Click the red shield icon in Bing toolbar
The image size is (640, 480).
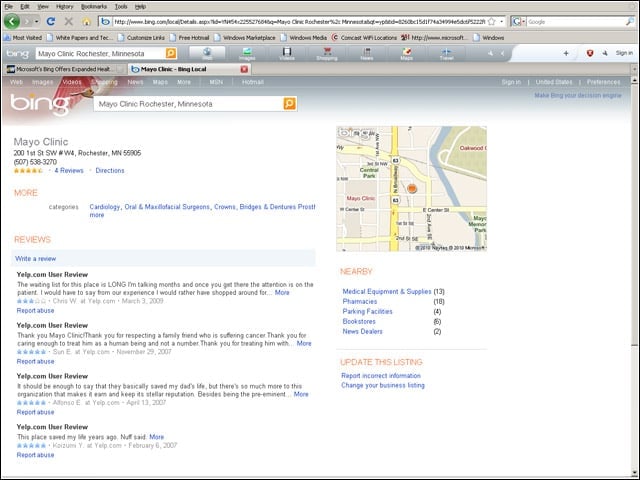(x=589, y=53)
